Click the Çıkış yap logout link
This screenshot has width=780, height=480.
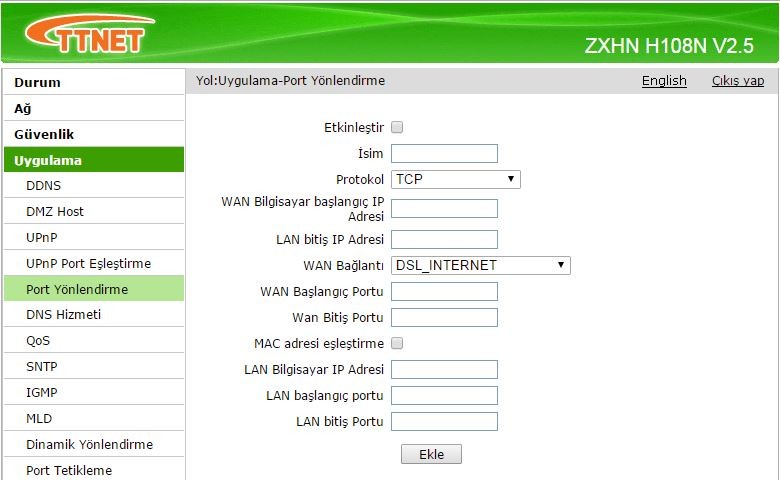(x=738, y=81)
